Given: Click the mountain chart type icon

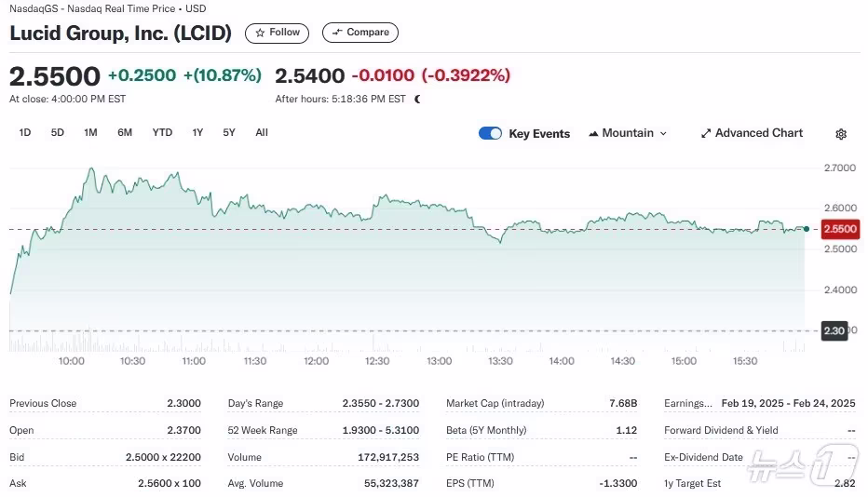Looking at the screenshot, I should [593, 133].
